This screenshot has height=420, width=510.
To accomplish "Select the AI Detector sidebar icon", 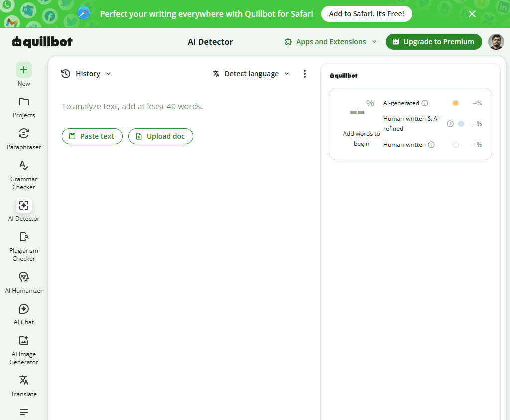I will point(24,205).
